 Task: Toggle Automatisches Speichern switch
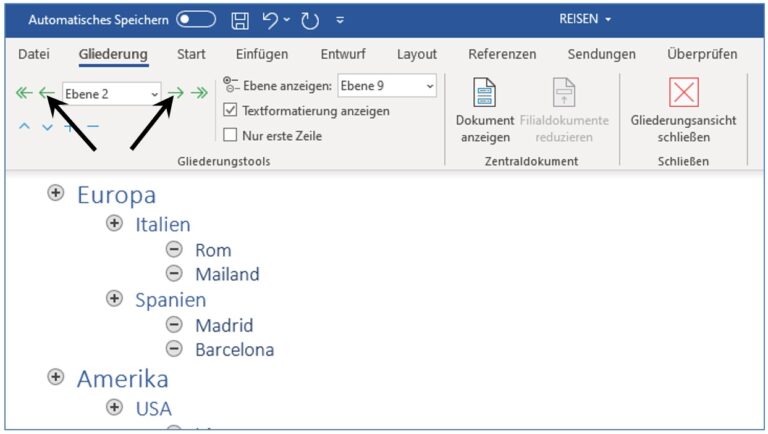coord(196,20)
